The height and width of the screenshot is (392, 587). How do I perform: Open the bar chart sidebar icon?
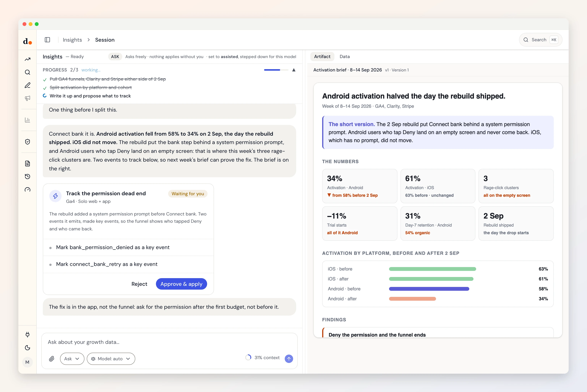[x=28, y=120]
